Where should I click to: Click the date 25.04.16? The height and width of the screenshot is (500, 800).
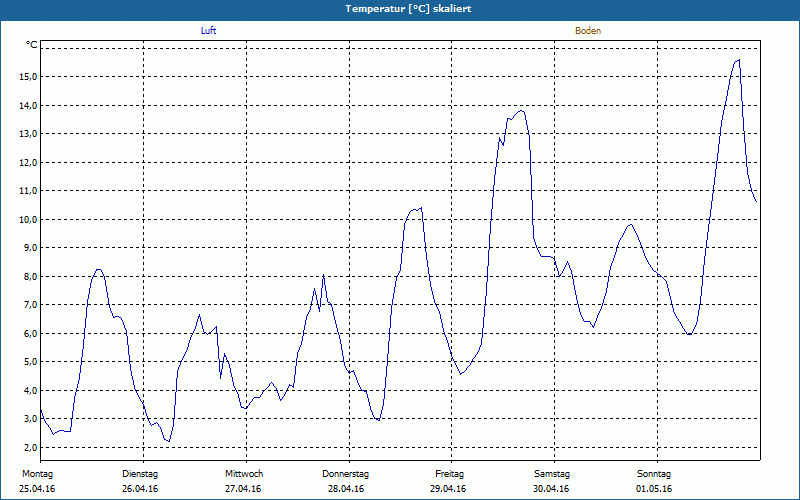[x=37, y=489]
